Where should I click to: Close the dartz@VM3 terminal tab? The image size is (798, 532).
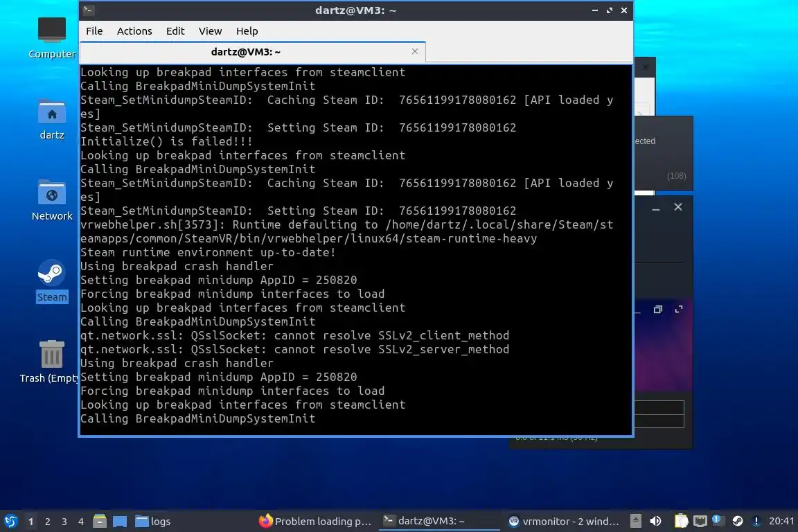[415, 51]
